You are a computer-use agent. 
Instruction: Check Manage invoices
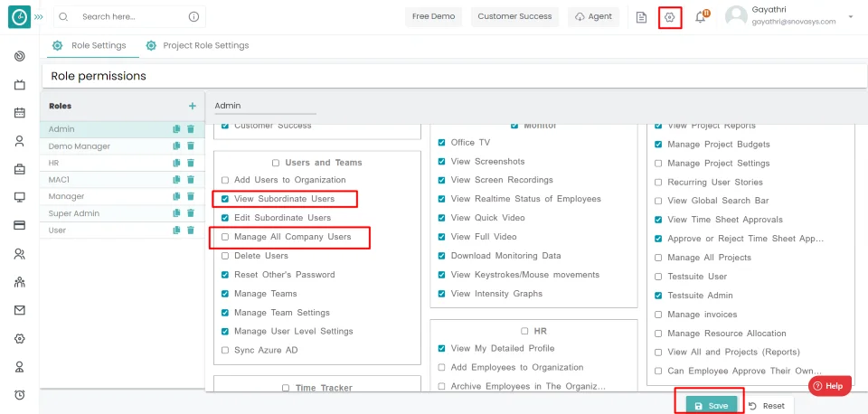658,315
